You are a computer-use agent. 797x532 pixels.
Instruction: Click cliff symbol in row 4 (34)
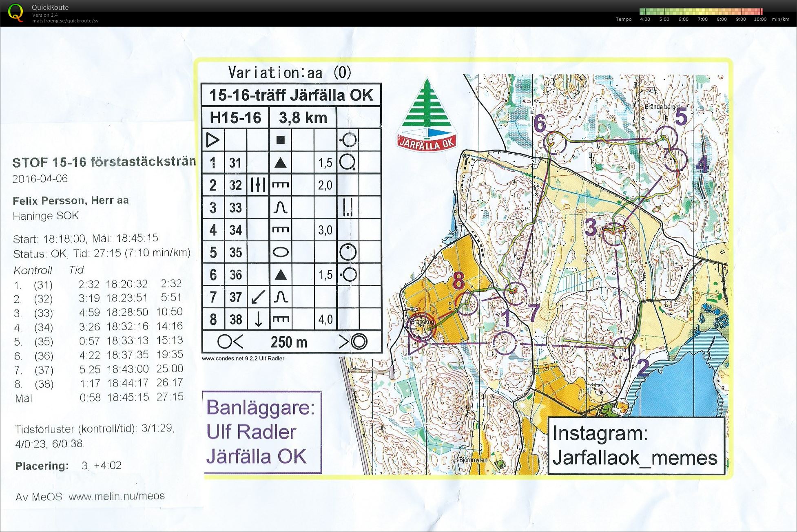click(x=280, y=230)
